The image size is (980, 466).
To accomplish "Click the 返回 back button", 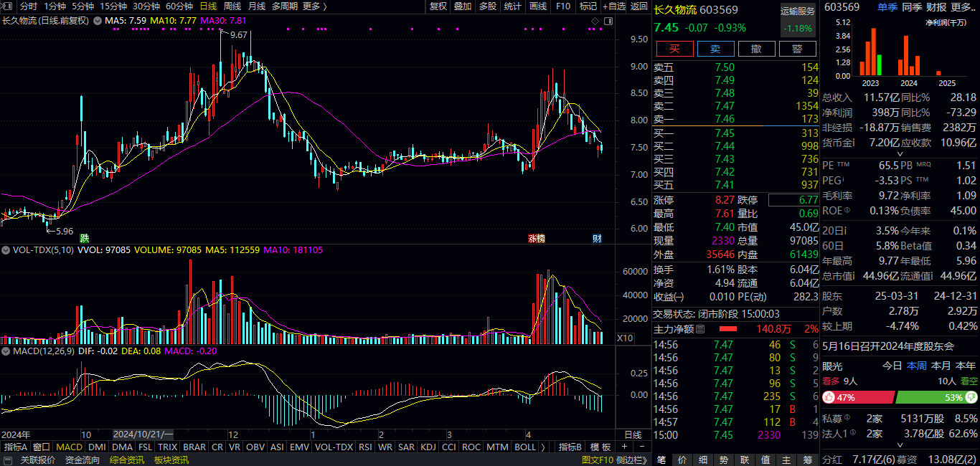I will pyautogui.click(x=639, y=6).
